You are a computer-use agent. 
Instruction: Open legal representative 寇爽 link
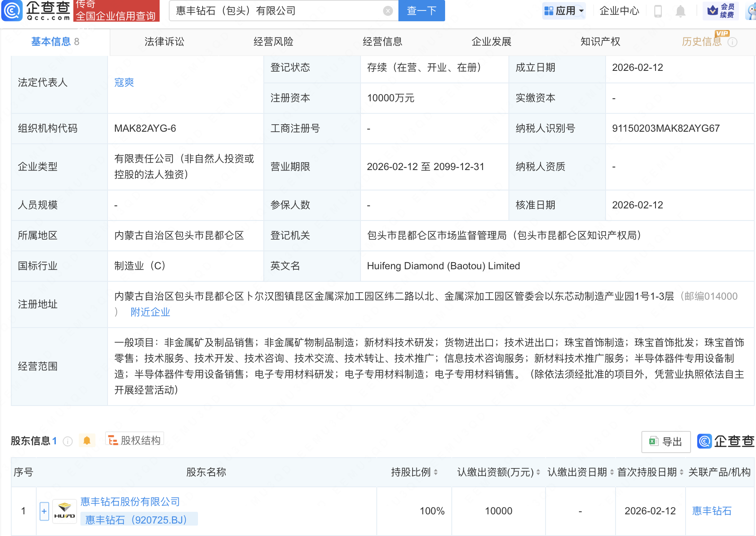pos(124,83)
